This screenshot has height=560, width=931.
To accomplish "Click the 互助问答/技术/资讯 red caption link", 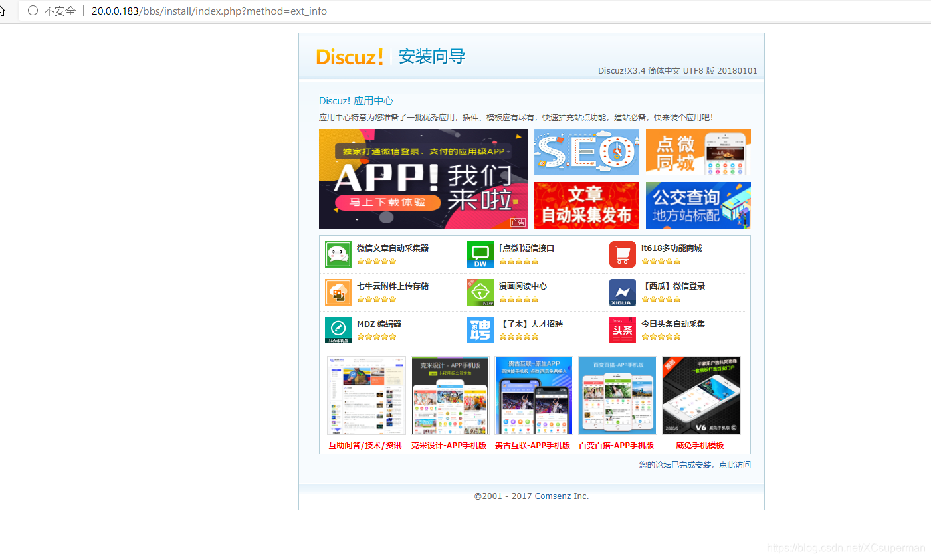I will (x=365, y=446).
